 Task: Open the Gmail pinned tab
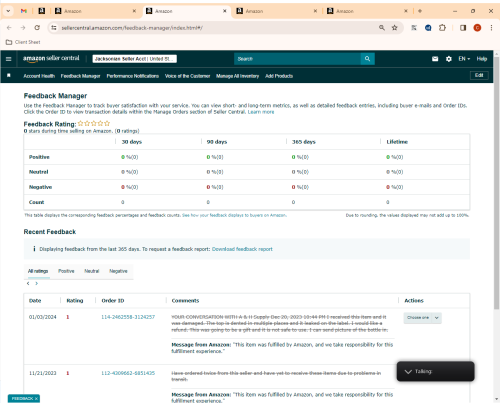pos(24,11)
